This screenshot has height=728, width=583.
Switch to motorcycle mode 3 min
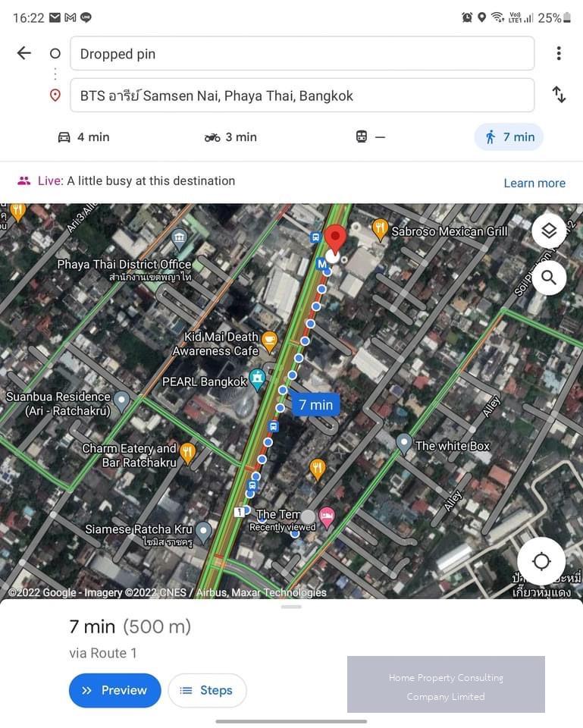coord(230,137)
